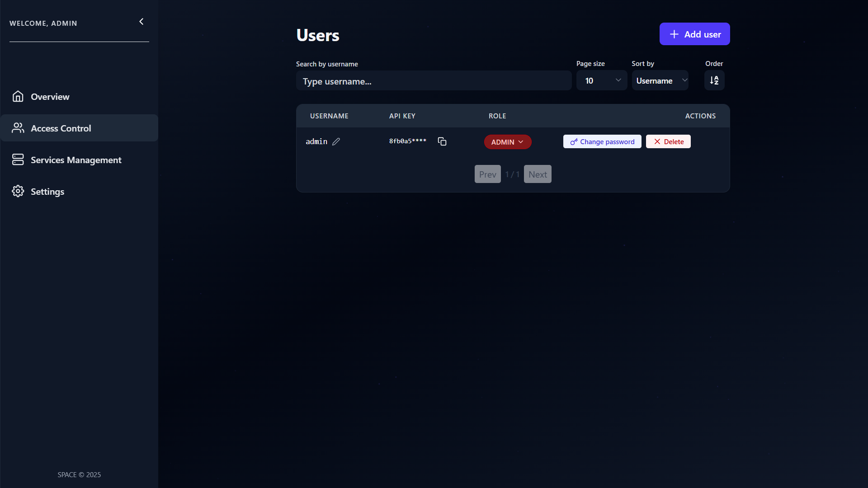868x488 pixels.
Task: Toggle sort order A-Z icon
Action: [714, 80]
